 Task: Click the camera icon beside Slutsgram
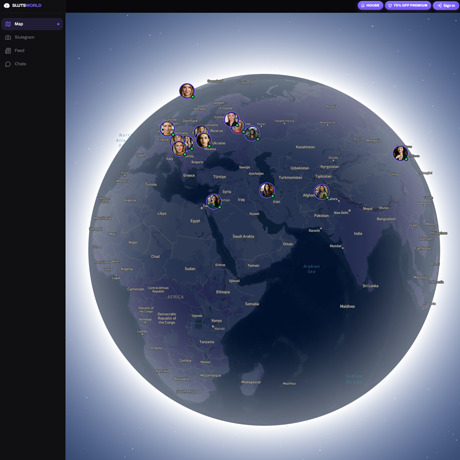tap(8, 37)
